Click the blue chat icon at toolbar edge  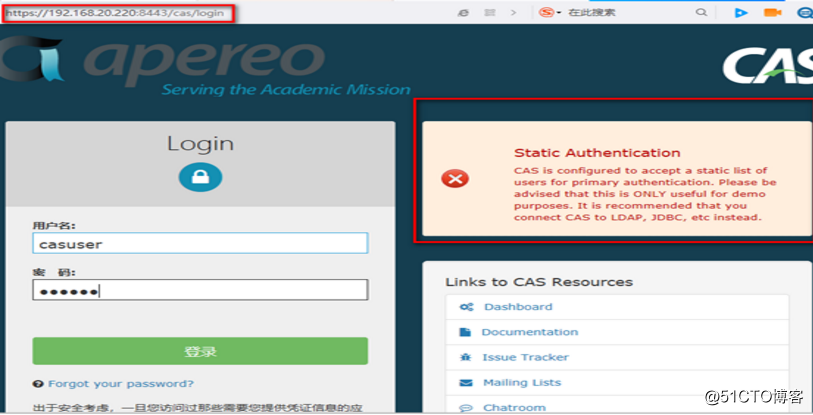pyautogui.click(x=805, y=12)
